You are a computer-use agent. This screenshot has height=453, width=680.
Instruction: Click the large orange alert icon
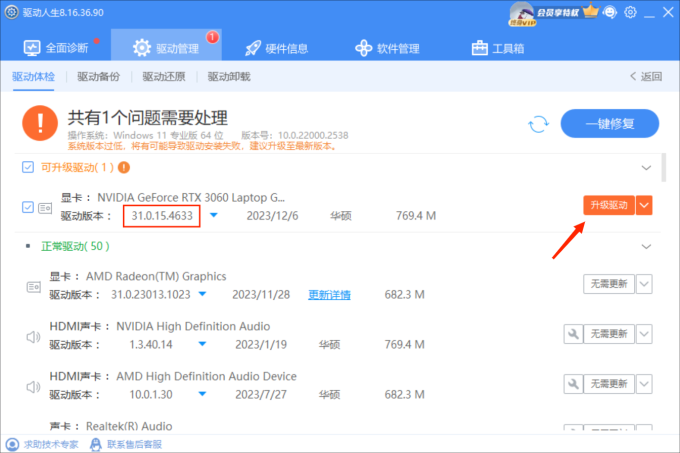coord(40,123)
